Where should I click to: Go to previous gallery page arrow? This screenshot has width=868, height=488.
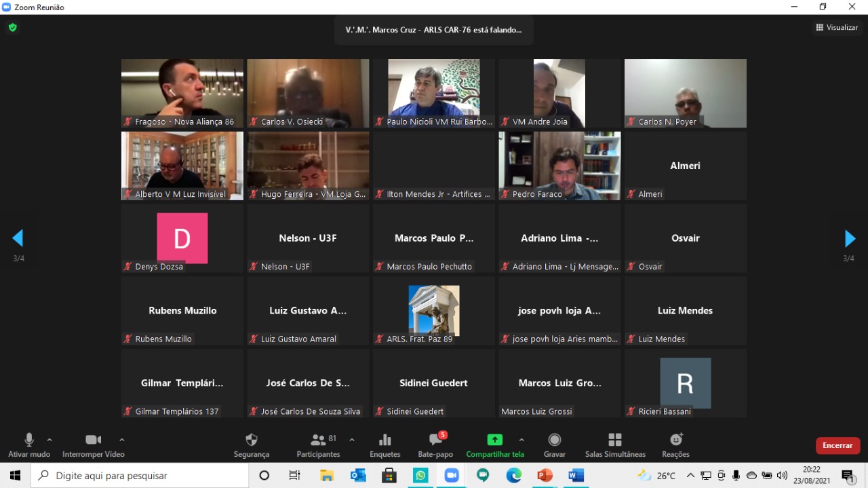[x=18, y=238]
